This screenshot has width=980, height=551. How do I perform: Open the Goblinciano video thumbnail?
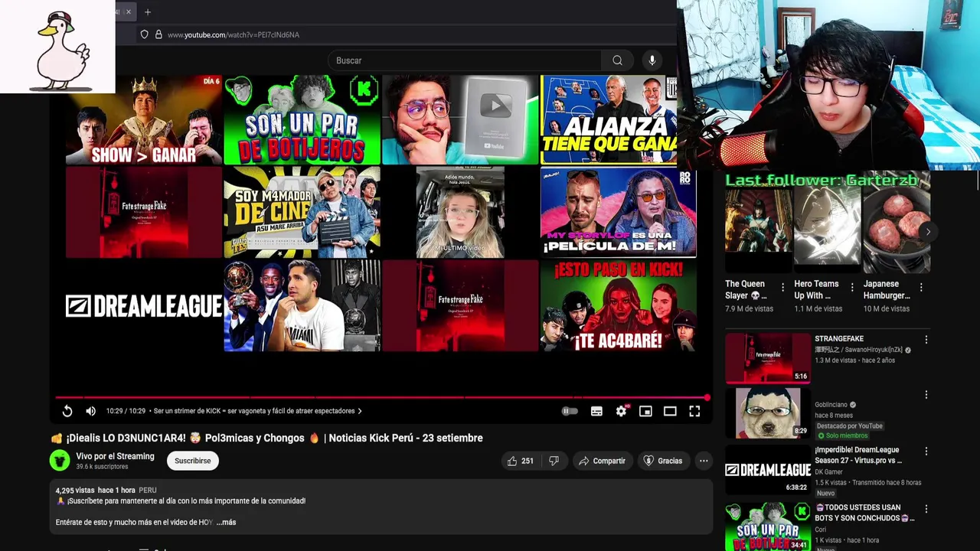(767, 413)
